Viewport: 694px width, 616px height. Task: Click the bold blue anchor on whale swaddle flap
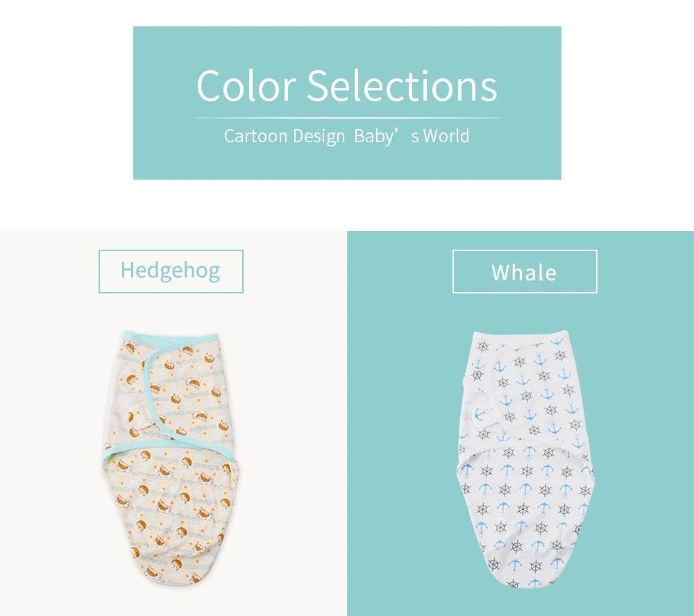click(480, 415)
